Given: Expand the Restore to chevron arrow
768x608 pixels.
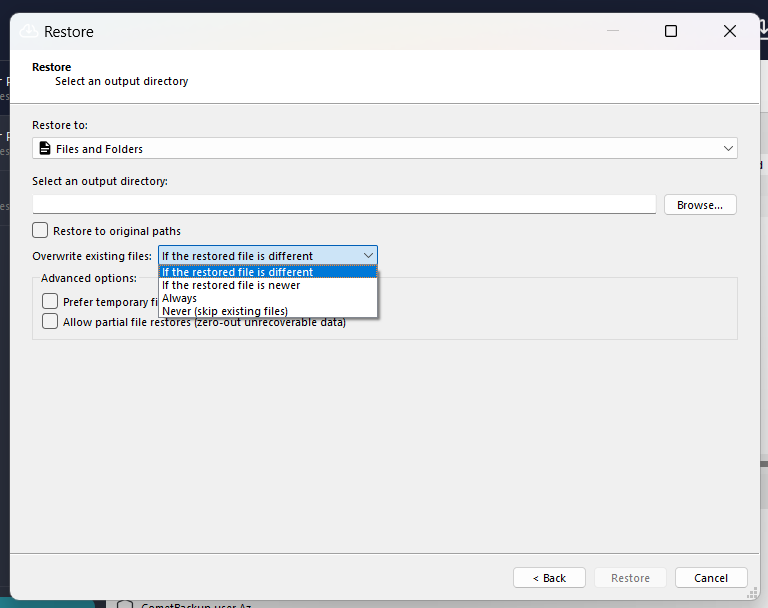Looking at the screenshot, I should pos(728,149).
